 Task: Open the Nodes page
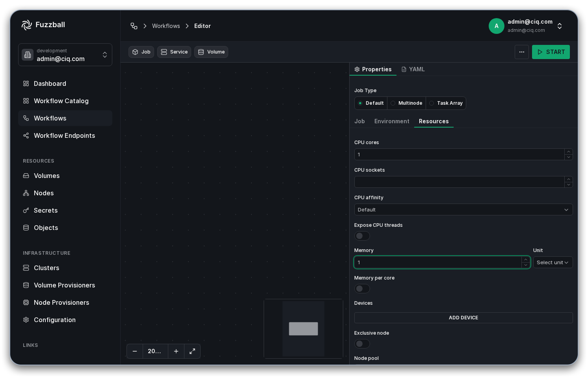click(65, 193)
